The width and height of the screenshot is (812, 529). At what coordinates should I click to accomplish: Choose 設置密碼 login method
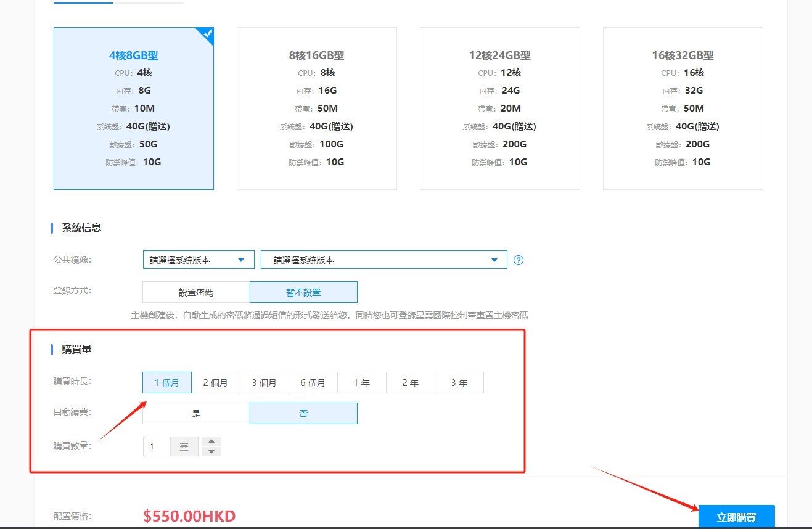coord(196,292)
